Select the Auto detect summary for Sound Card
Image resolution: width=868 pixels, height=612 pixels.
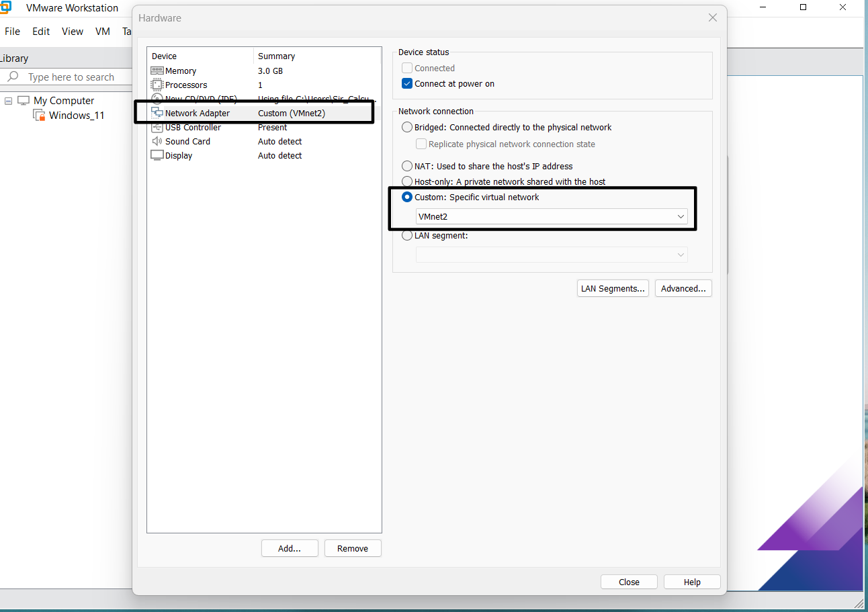point(279,141)
